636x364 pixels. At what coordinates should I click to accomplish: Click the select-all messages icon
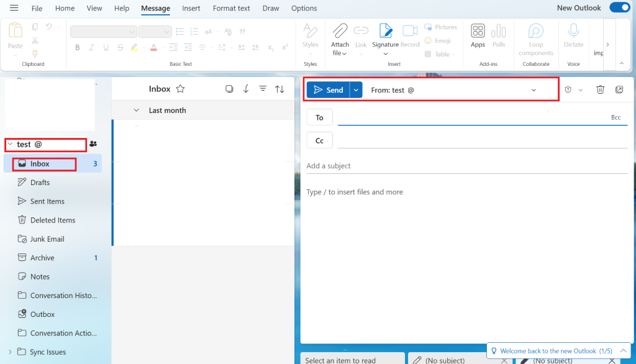point(229,89)
